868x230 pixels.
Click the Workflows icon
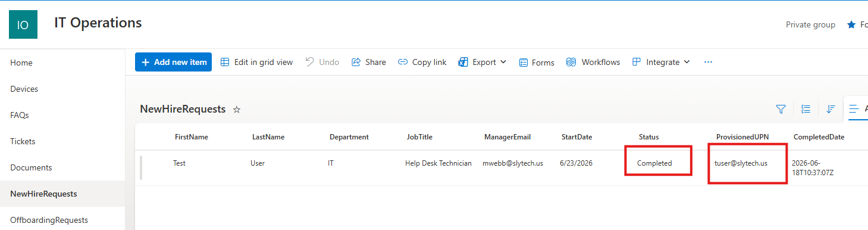coord(571,62)
